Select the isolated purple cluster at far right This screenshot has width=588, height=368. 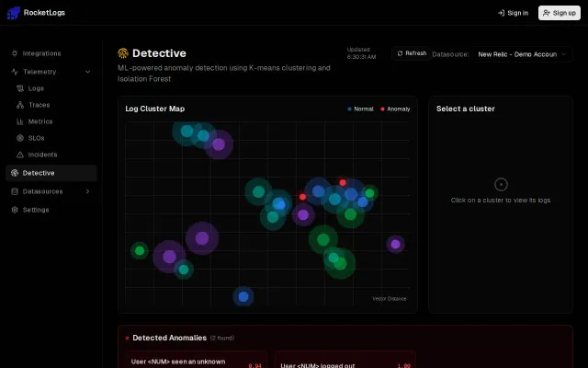[x=395, y=244]
